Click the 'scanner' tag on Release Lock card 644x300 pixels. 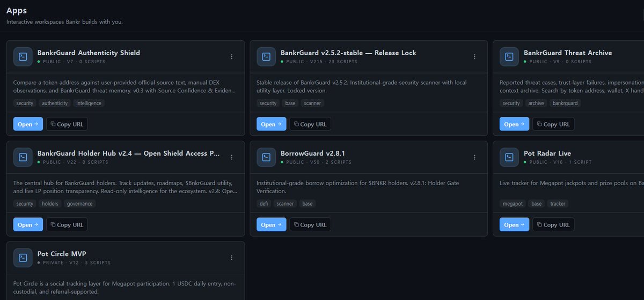(312, 103)
